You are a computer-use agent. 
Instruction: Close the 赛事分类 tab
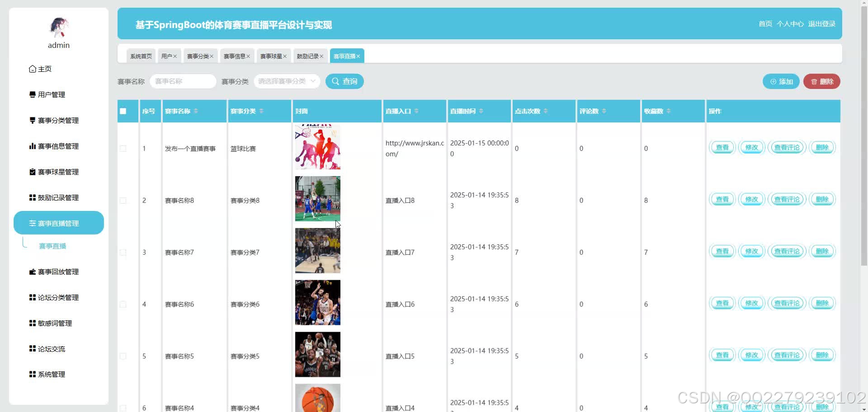coord(212,56)
